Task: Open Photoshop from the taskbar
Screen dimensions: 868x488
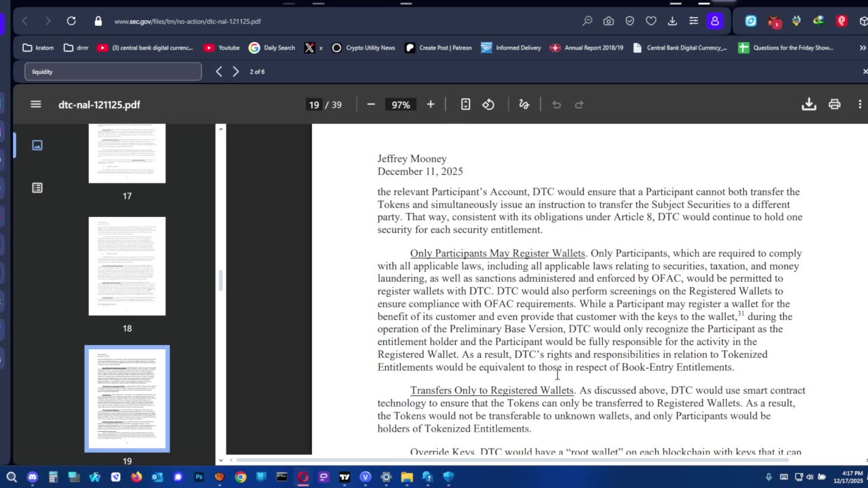Action: click(199, 477)
